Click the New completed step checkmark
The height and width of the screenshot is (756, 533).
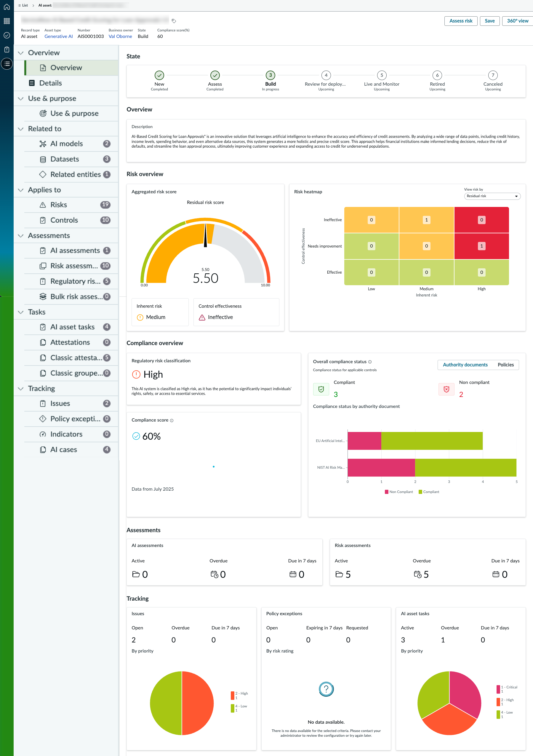159,75
